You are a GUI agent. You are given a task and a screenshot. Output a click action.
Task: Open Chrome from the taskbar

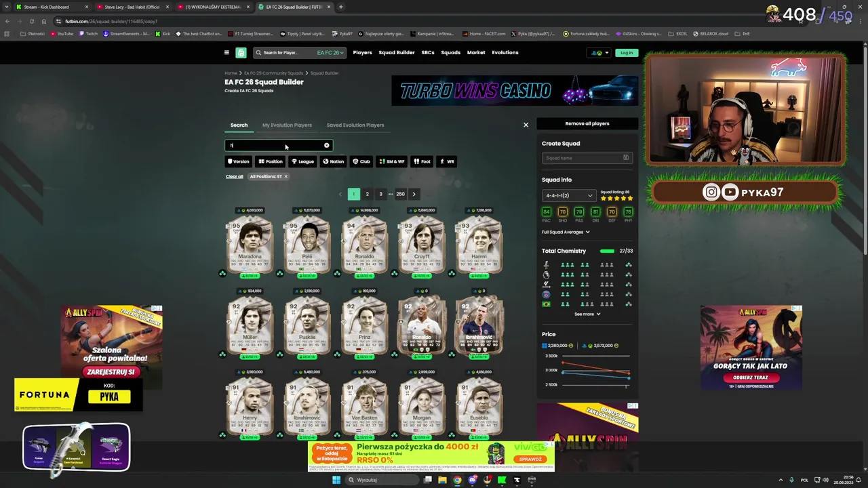click(x=457, y=480)
